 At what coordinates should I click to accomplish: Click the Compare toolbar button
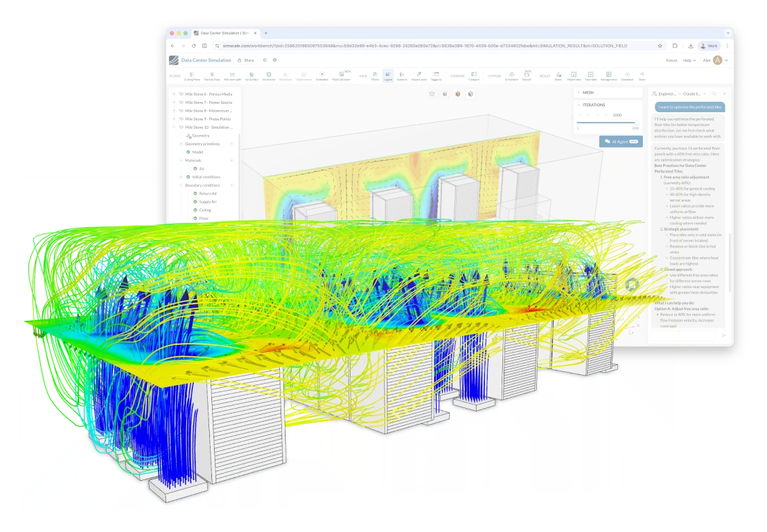coord(474,76)
